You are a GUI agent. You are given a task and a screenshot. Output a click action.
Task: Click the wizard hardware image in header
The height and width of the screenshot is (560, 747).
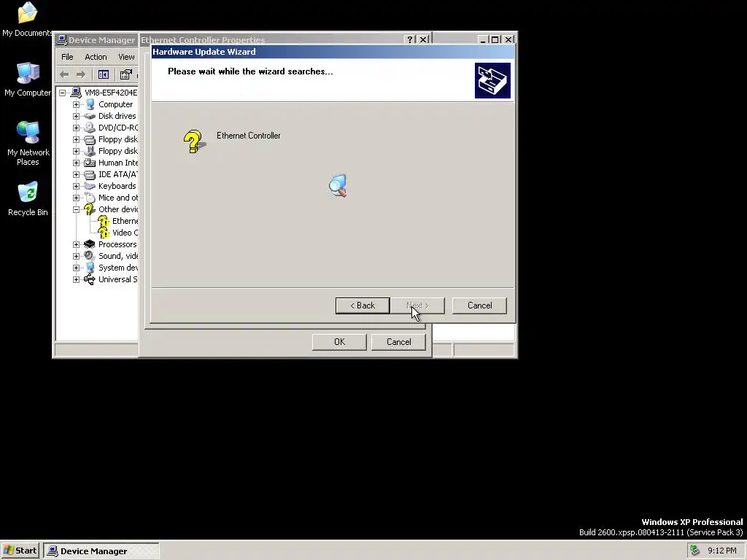(492, 80)
